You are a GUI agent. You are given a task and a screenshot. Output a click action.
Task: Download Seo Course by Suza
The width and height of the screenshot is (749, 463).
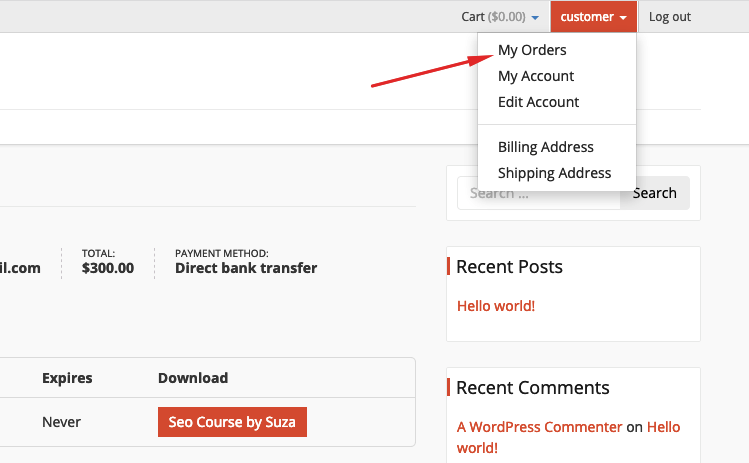232,422
